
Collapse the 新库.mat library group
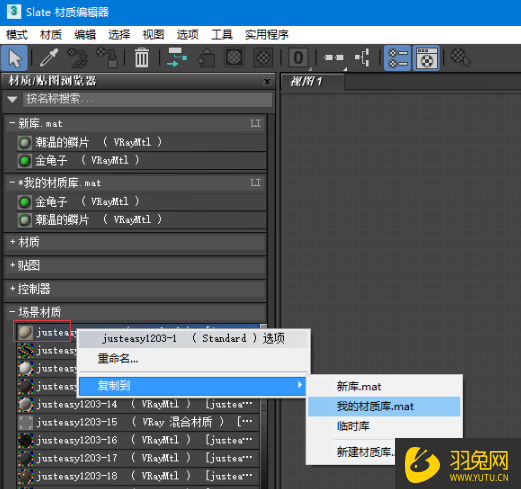(12, 123)
